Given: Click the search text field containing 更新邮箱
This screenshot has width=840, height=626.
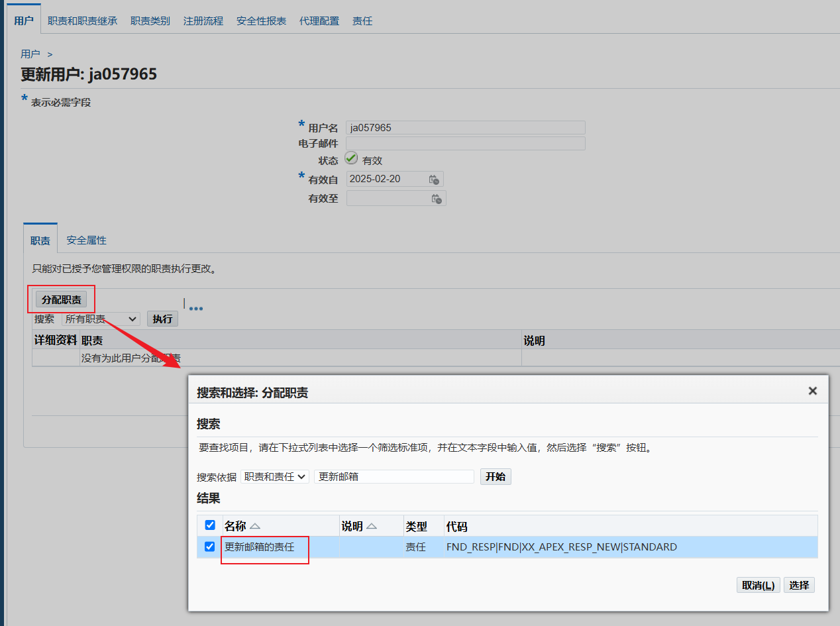Looking at the screenshot, I should pos(395,477).
